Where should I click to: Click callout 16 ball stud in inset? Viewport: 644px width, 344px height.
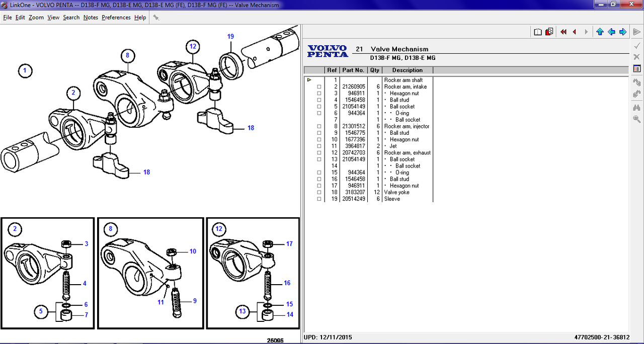(x=287, y=283)
